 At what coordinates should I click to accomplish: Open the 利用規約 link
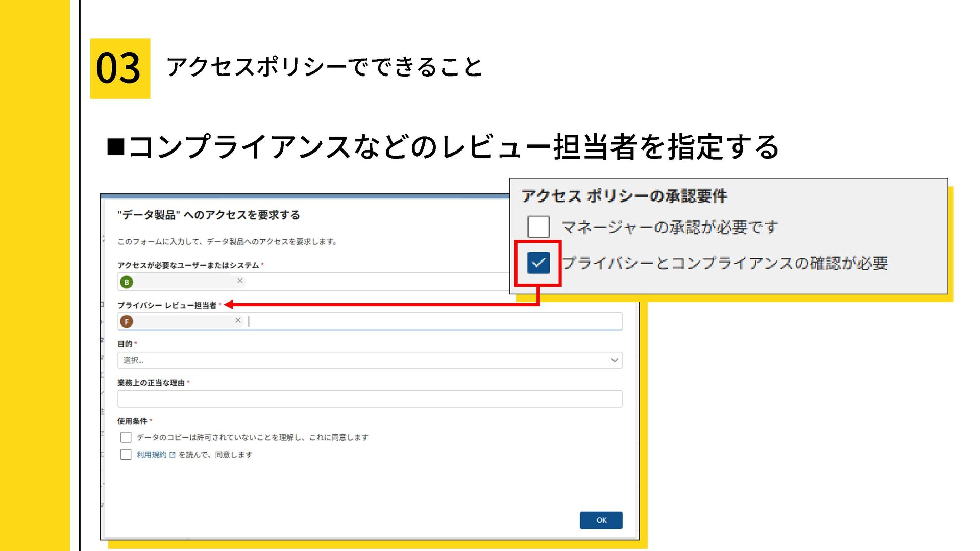(x=151, y=455)
